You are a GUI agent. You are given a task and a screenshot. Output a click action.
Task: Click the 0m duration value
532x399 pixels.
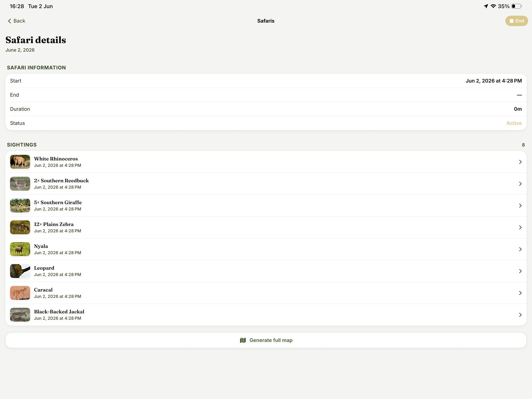[518, 109]
